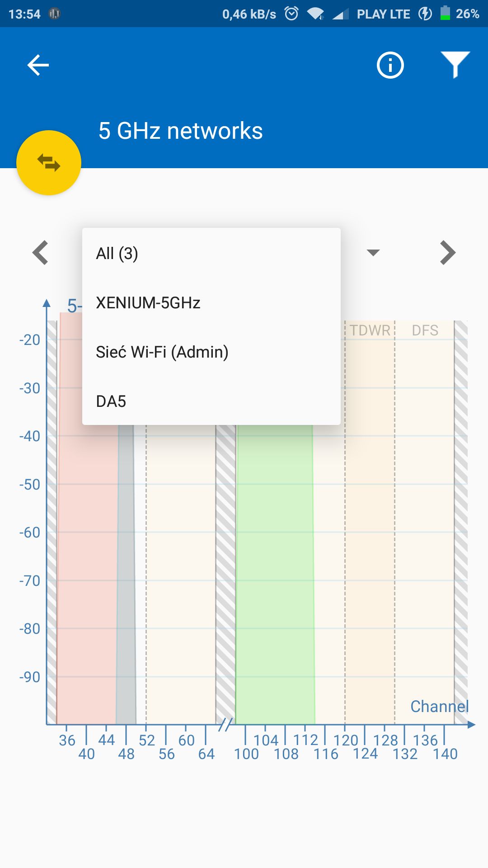Select Sieć Wi-Fi (Admin) entry
Screen dimensions: 488x868
coord(211,352)
